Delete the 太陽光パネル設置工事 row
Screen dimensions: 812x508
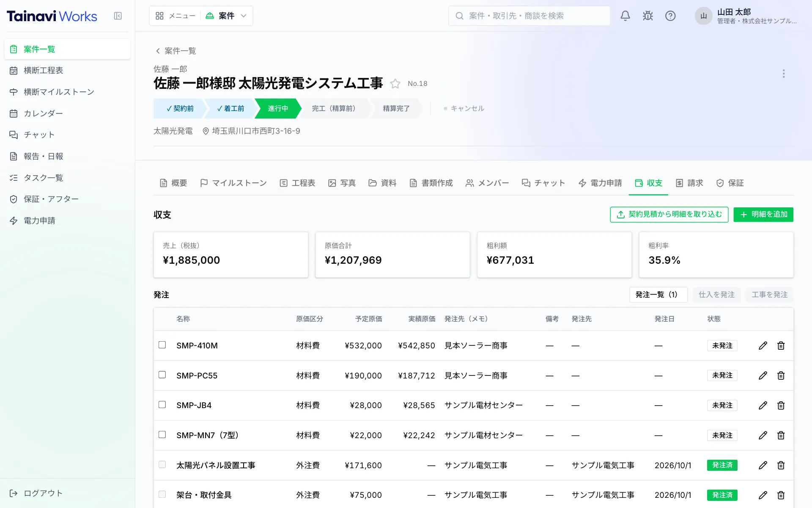(781, 465)
